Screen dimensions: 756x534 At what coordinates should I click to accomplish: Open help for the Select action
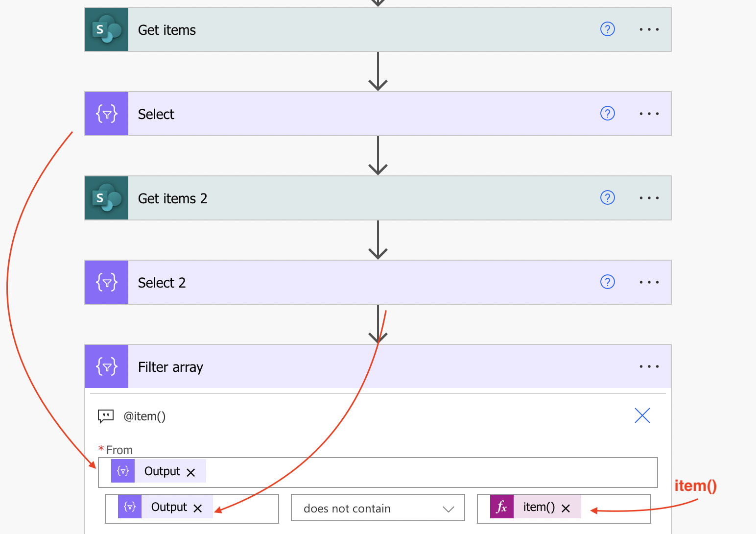pyautogui.click(x=607, y=114)
